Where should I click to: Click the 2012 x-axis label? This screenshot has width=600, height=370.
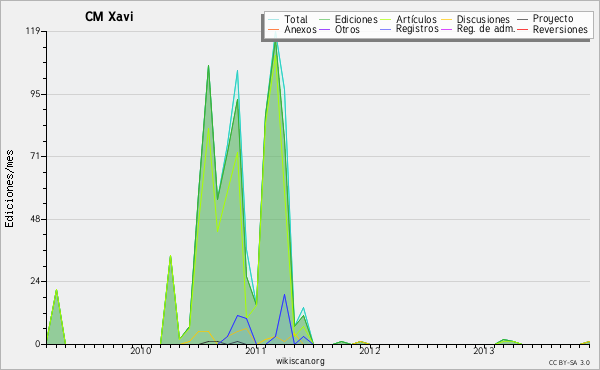pyautogui.click(x=370, y=351)
